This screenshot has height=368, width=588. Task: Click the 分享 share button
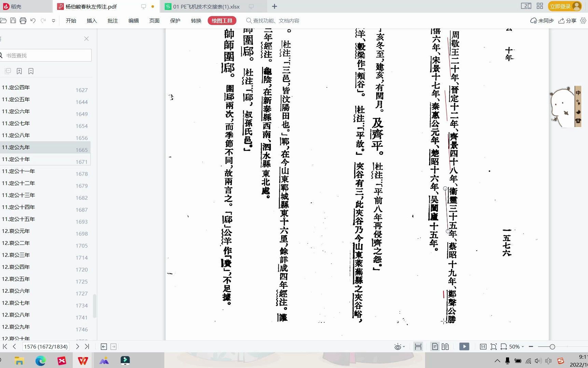tap(568, 21)
